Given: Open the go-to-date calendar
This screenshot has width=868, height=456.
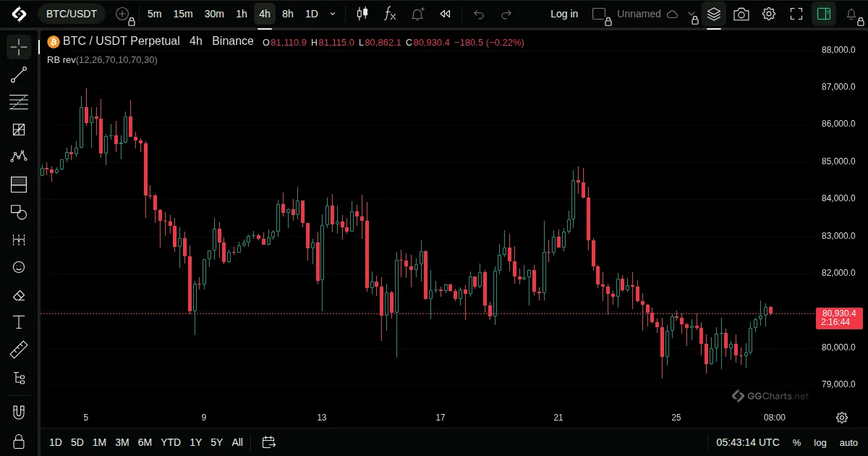Looking at the screenshot, I should click(x=268, y=442).
